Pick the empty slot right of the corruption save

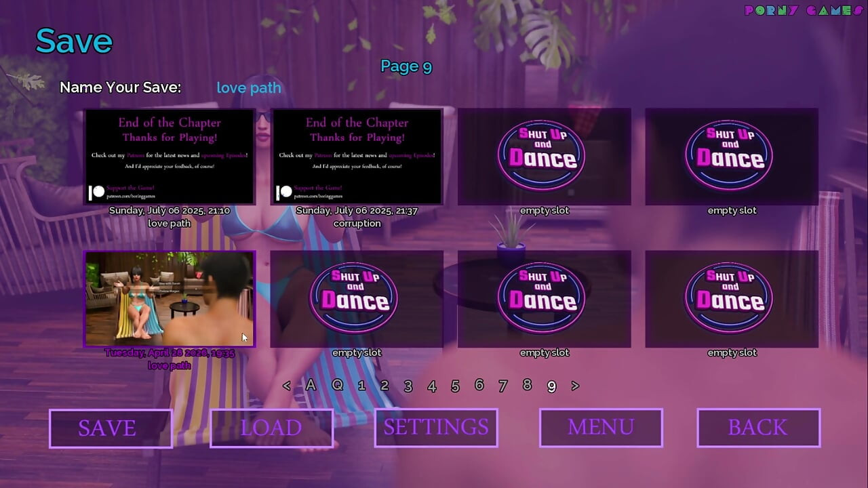[545, 157]
